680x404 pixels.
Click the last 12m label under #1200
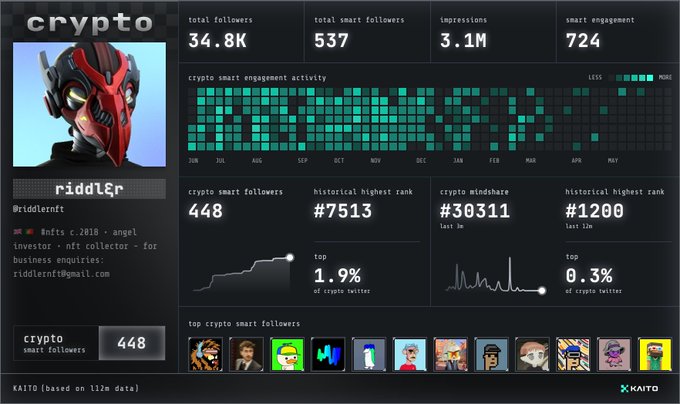[x=579, y=226]
